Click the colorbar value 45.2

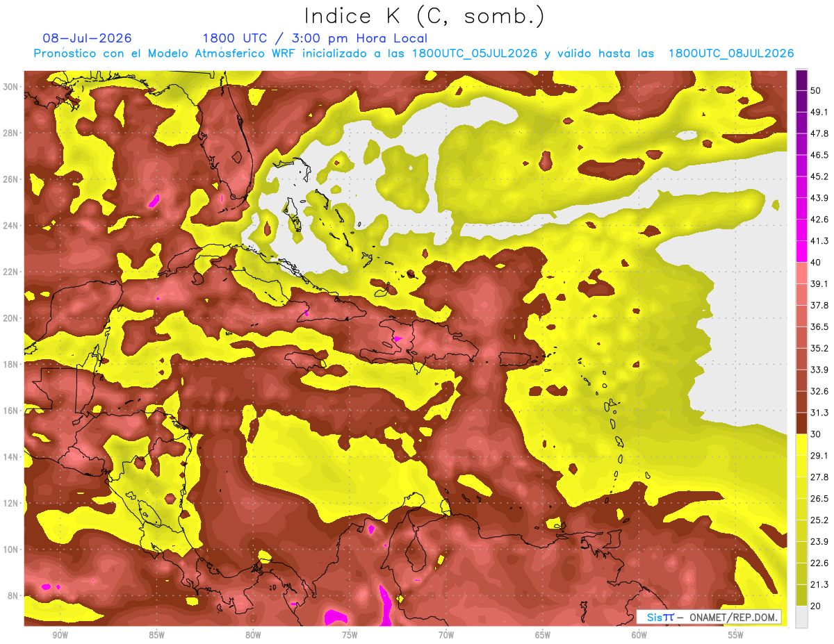pyautogui.click(x=820, y=176)
